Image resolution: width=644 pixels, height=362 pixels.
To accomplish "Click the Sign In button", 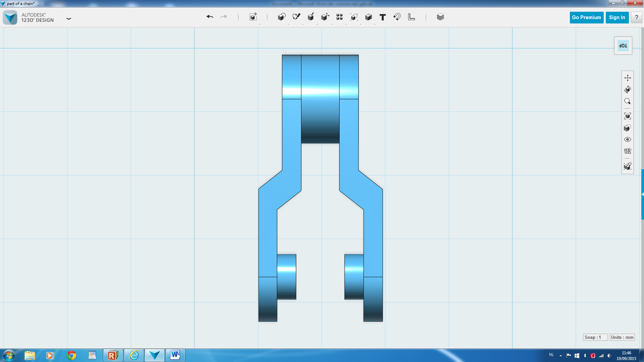I will pos(617,17).
